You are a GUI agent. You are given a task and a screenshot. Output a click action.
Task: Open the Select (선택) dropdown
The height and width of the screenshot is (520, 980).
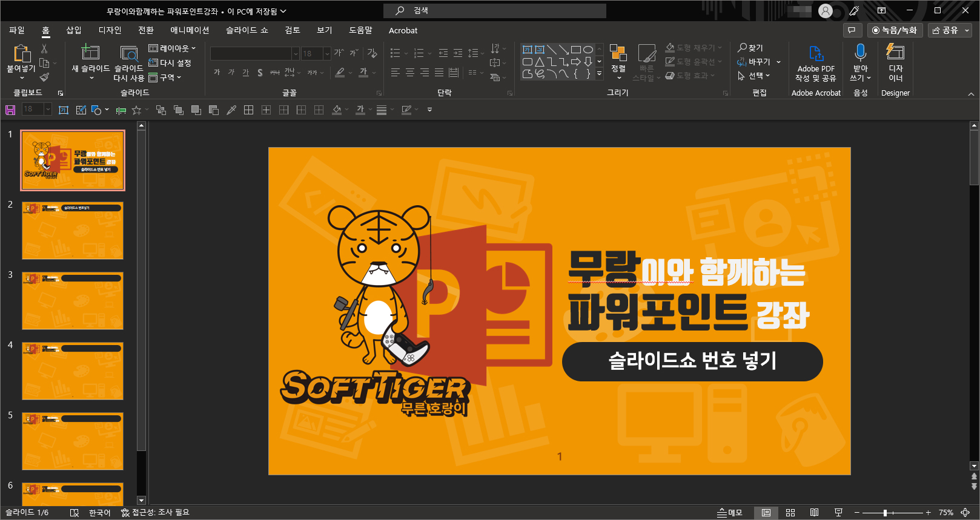tap(753, 76)
